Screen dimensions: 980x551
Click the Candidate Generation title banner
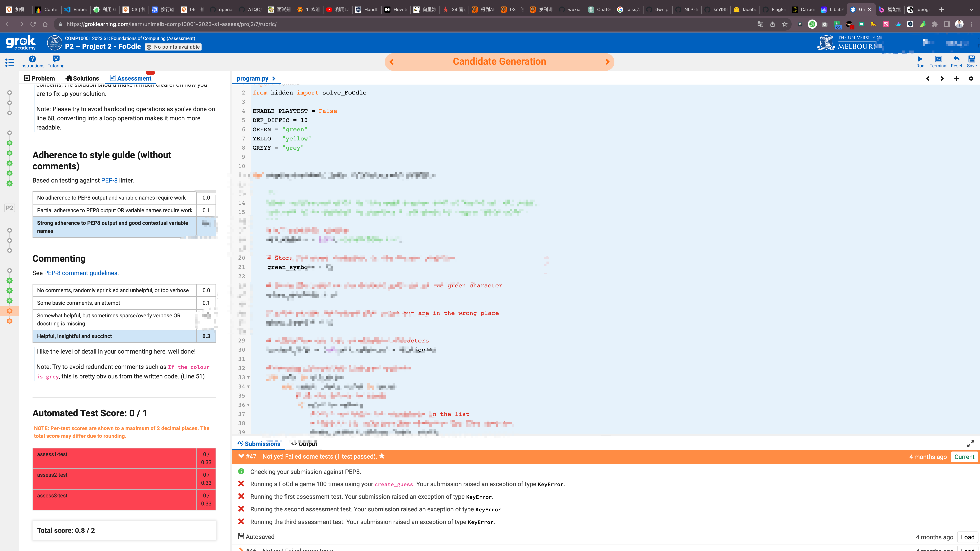(499, 62)
